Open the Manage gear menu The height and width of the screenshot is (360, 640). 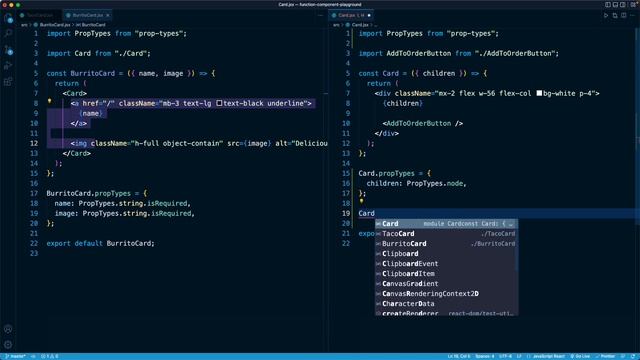(8, 344)
